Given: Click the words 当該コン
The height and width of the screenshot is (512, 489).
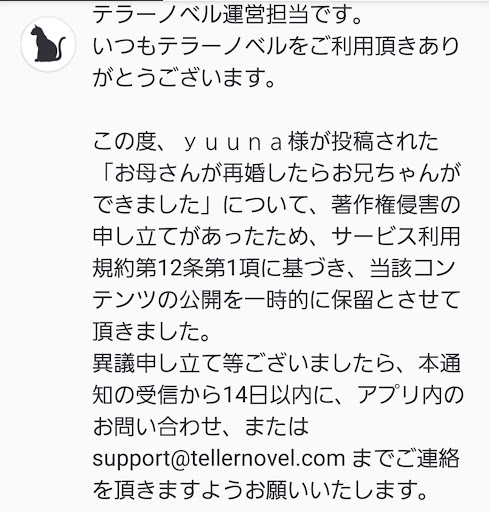Looking at the screenshot, I should click(413, 268).
